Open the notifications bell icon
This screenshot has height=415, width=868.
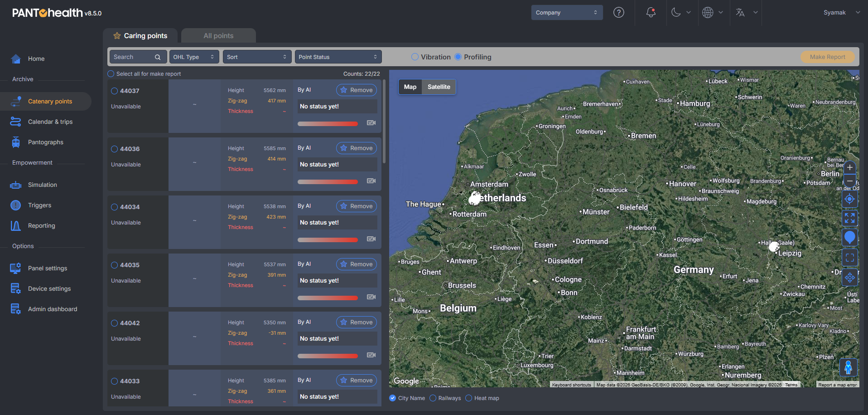(x=651, y=12)
